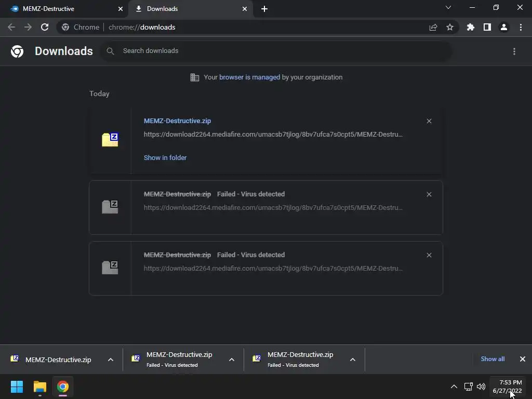Viewport: 532px width, 399px height.
Task: Click the first greyed-out zip file icon
Action: click(110, 207)
